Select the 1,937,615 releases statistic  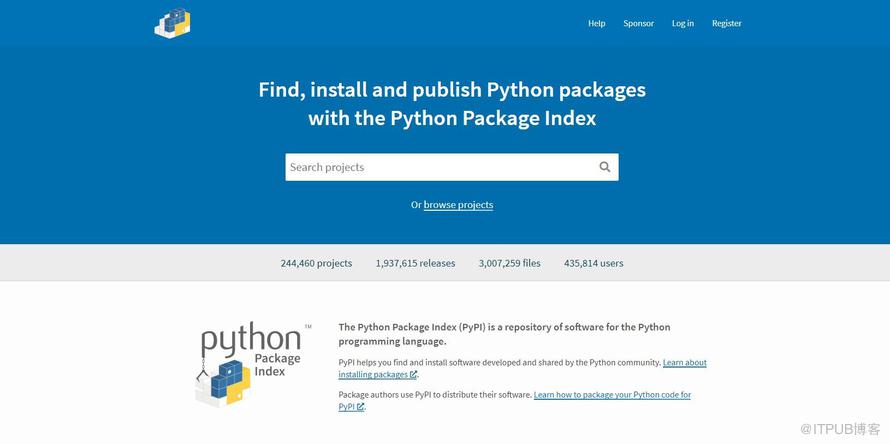tap(415, 263)
